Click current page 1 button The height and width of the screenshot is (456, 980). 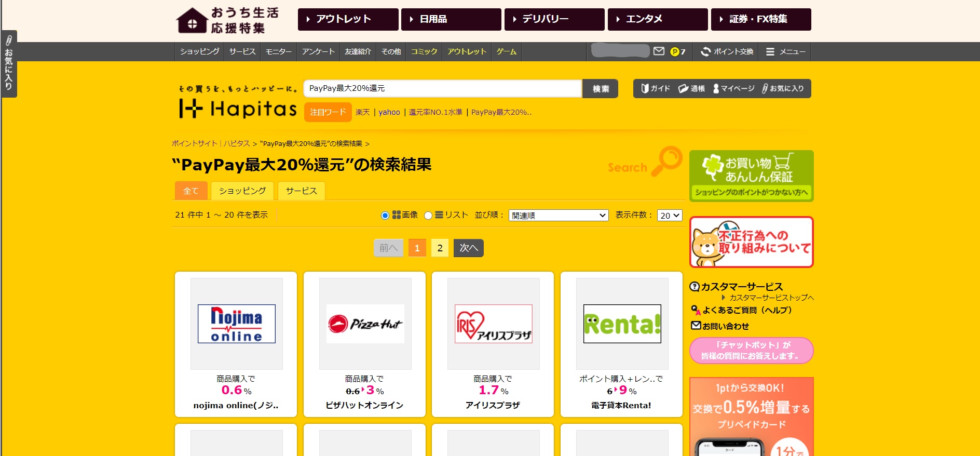click(x=417, y=248)
